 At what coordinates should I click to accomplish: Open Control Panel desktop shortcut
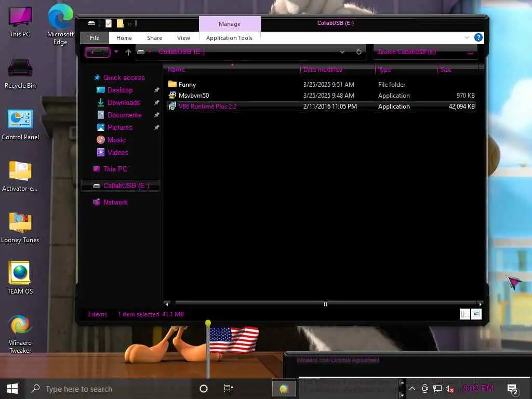(x=20, y=125)
